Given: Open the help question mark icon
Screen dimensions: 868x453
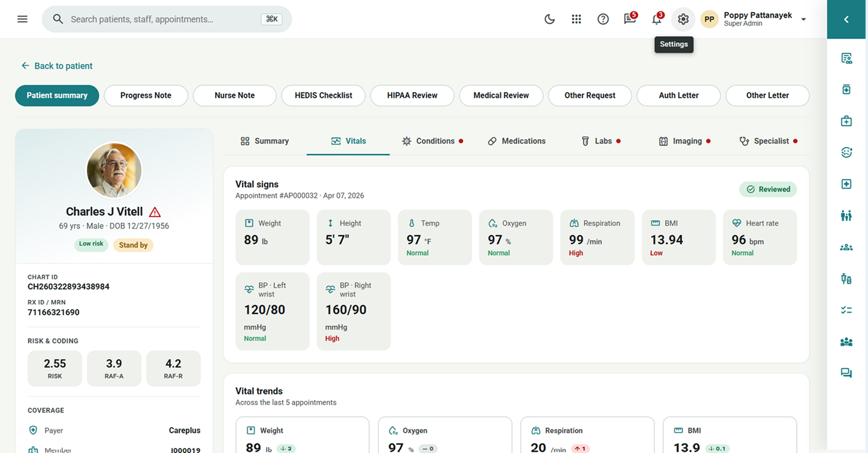Looking at the screenshot, I should [x=603, y=19].
